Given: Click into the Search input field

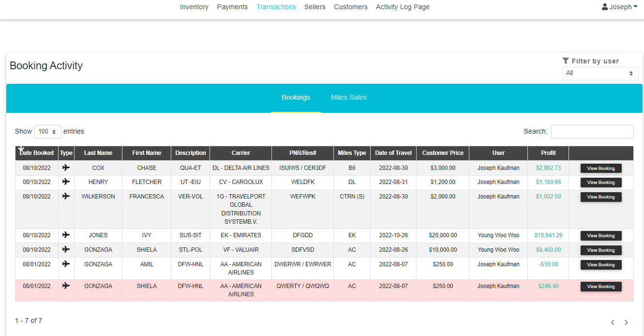Looking at the screenshot, I should point(592,132).
